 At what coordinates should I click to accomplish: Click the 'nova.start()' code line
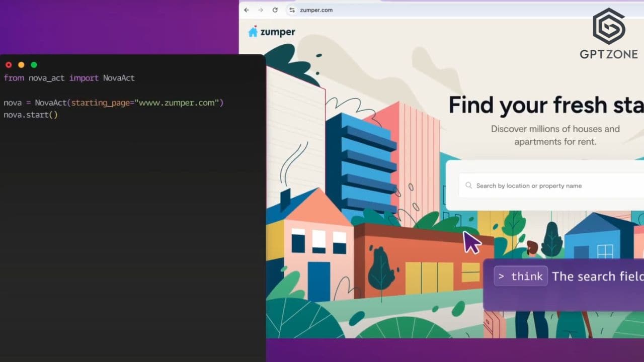tap(31, 115)
